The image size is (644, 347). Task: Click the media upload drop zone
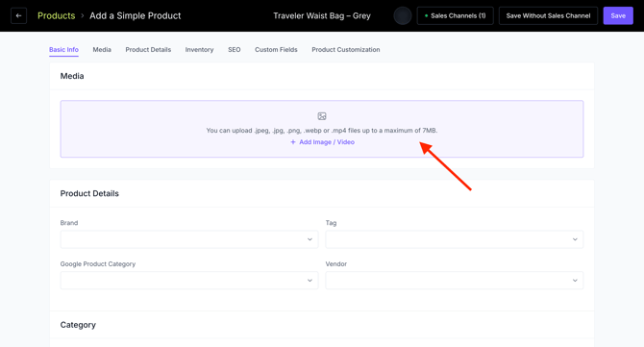point(322,129)
